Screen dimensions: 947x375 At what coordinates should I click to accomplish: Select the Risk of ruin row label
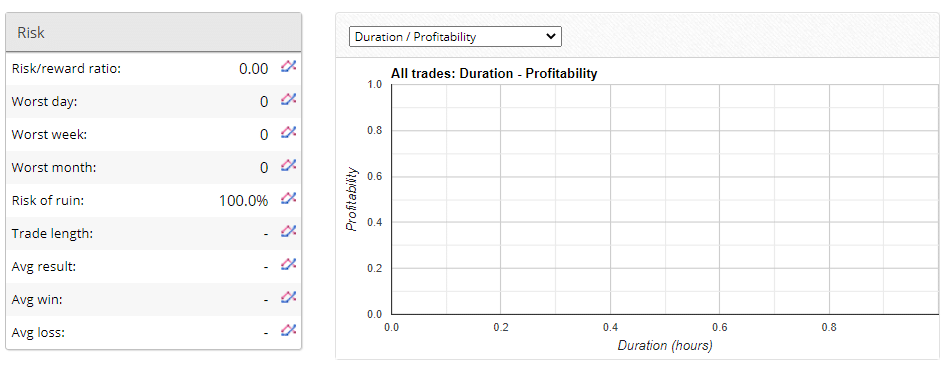pyautogui.click(x=48, y=201)
